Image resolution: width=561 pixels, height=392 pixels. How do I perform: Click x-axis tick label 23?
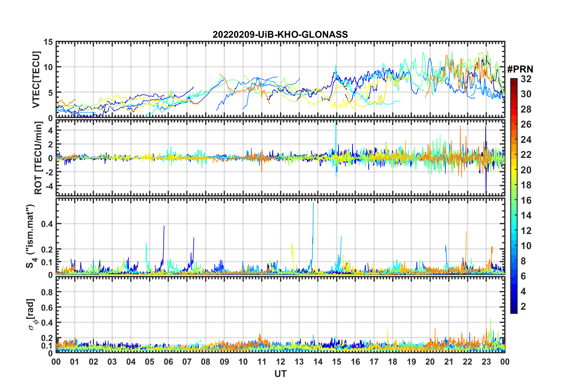(x=486, y=362)
